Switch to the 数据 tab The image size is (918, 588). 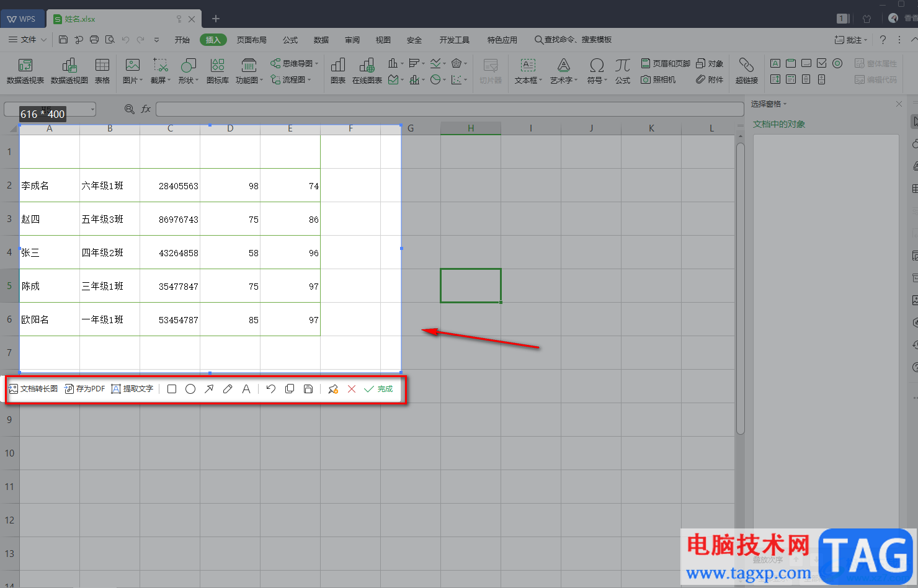[x=321, y=40]
